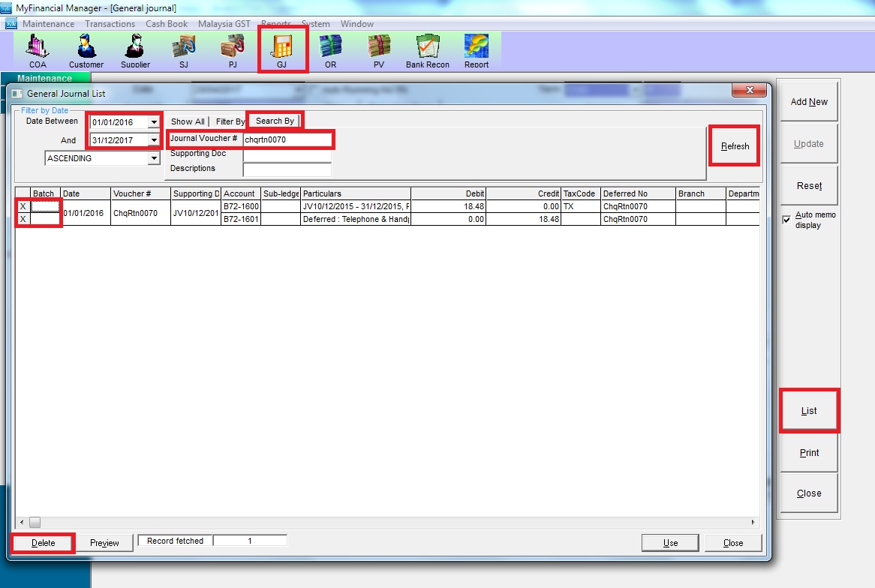Expand the Date Between start date dropdown
This screenshot has height=588, width=875.
point(154,122)
